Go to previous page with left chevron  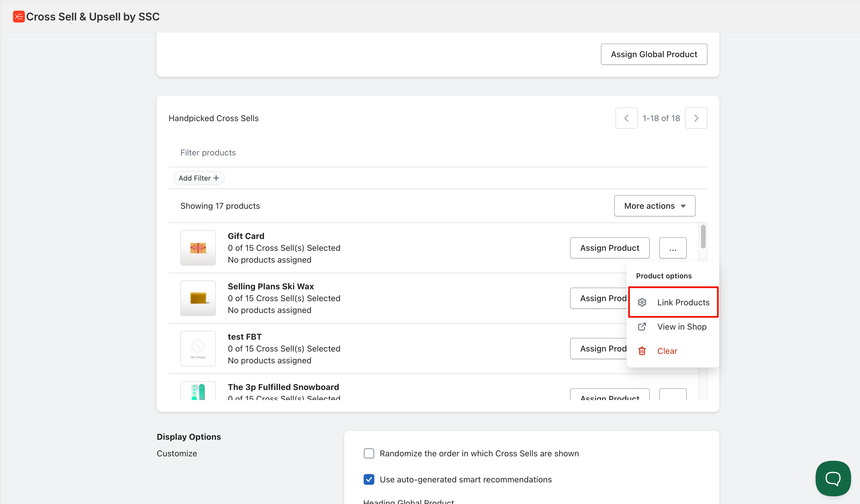click(626, 118)
